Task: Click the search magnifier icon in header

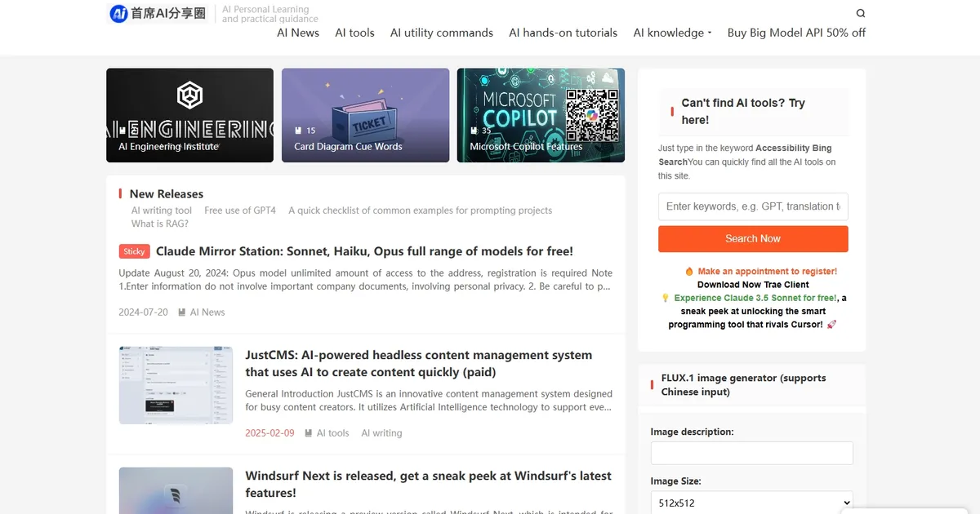Action: [x=860, y=13]
